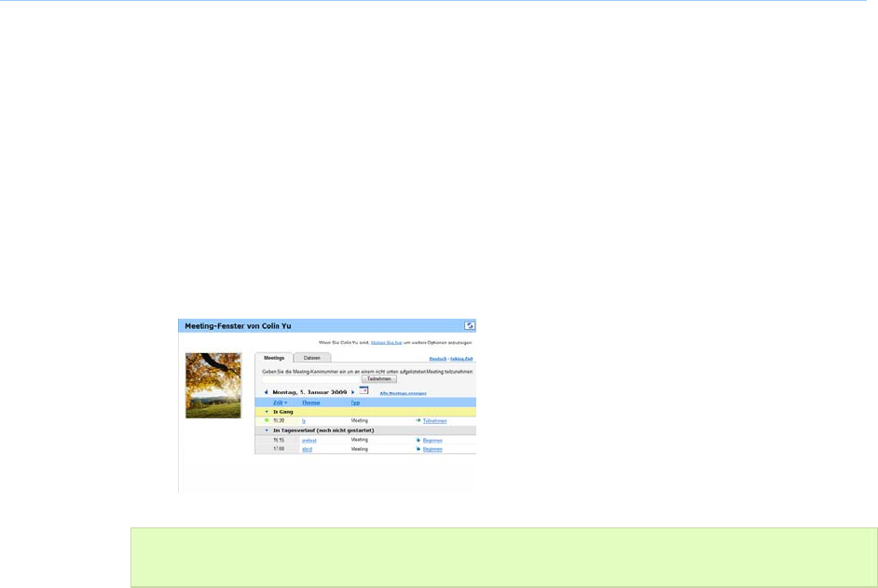Screen dimensions: 878x588
Task: Sort by the Zeit column
Action: coord(280,403)
